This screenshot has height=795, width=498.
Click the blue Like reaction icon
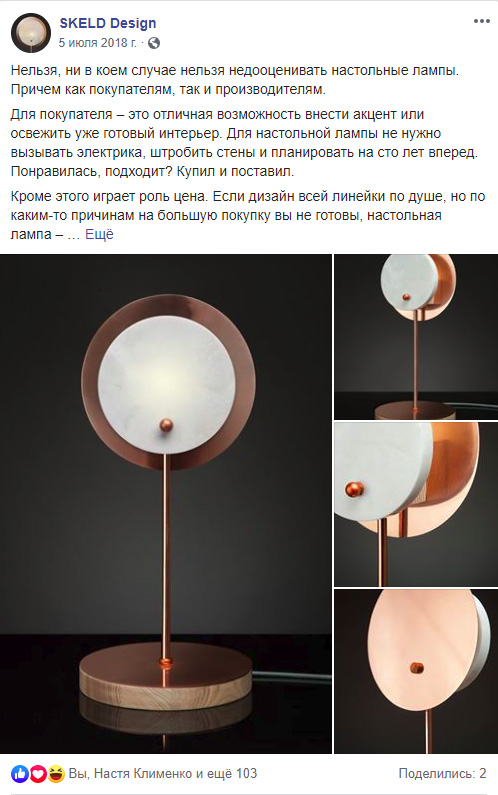point(20,774)
